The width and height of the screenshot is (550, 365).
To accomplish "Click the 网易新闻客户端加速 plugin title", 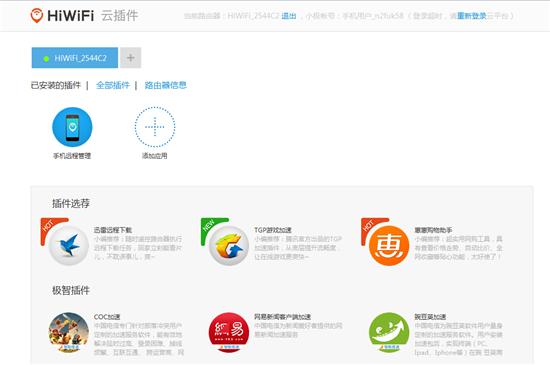I will click(282, 317).
